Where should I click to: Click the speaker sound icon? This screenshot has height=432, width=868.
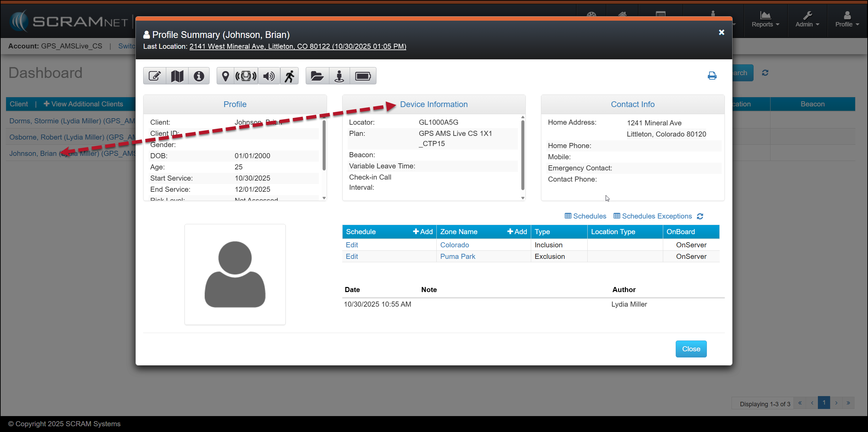tap(269, 76)
